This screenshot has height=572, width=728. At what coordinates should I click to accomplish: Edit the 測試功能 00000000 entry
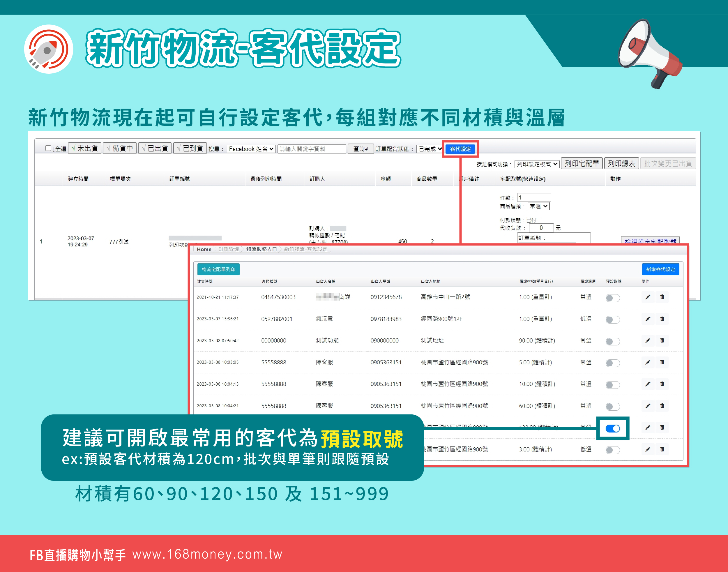648,340
